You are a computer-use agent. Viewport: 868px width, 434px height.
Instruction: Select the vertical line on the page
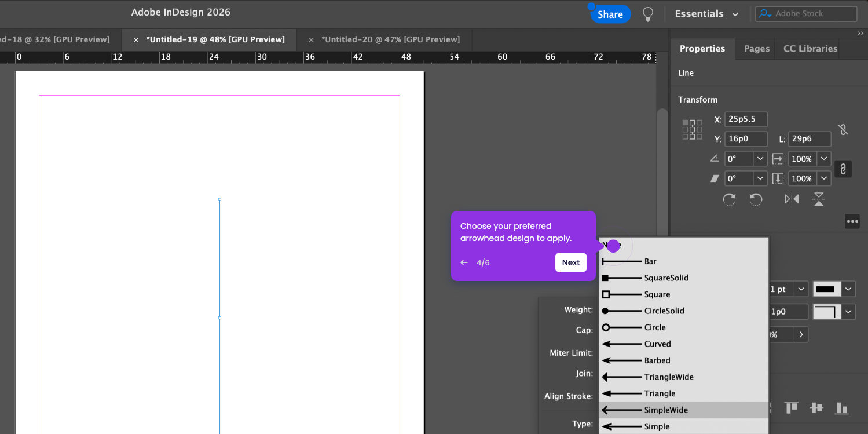click(219, 316)
